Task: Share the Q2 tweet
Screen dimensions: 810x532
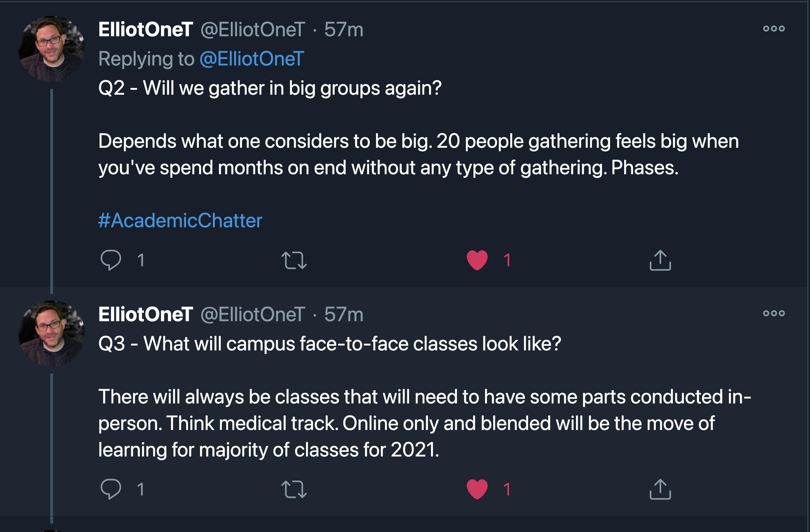Action: coord(660,260)
